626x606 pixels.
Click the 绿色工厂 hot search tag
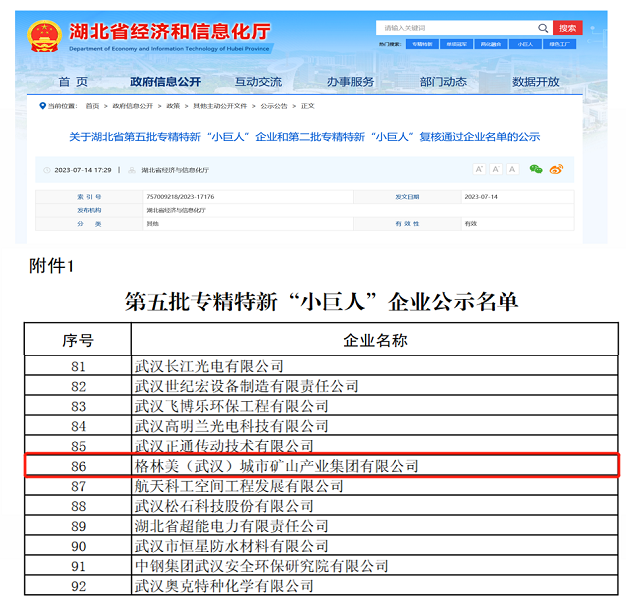(x=560, y=45)
